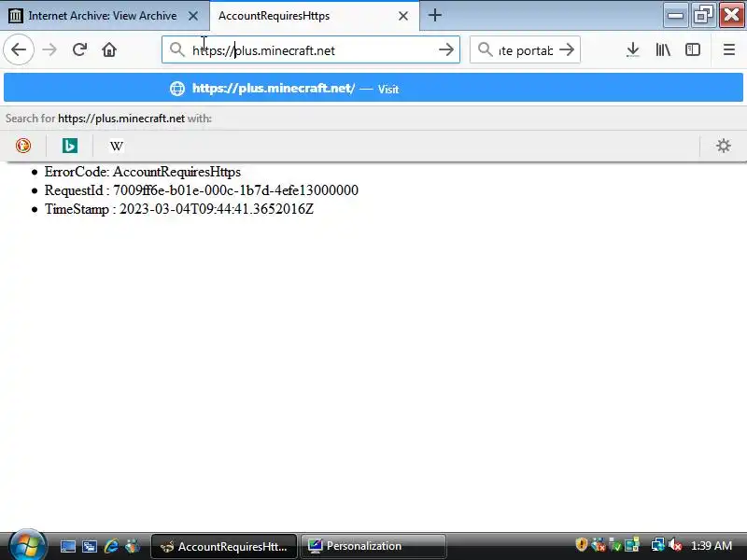Image resolution: width=747 pixels, height=560 pixels.
Task: Click the ErrorCode: AccountRequiresHttps line
Action: 143,172
